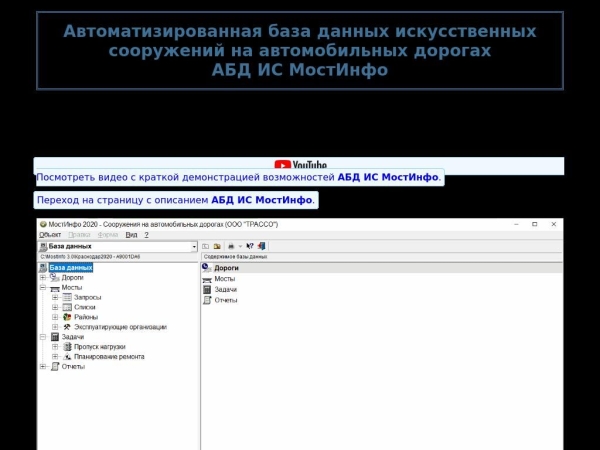This screenshot has height=450, width=600.
Task: Open the Форма menu
Action: 108,235
